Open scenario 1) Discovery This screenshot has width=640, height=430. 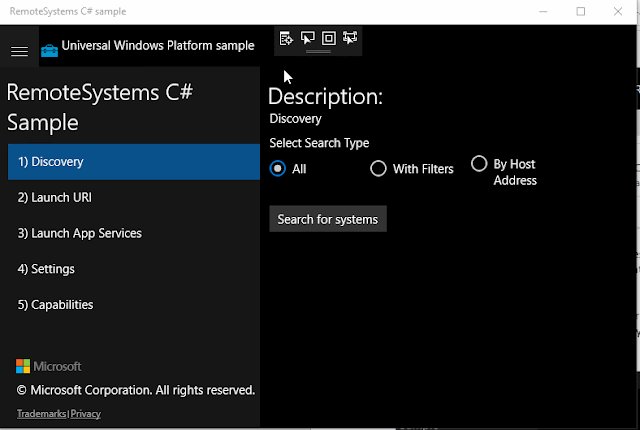134,162
